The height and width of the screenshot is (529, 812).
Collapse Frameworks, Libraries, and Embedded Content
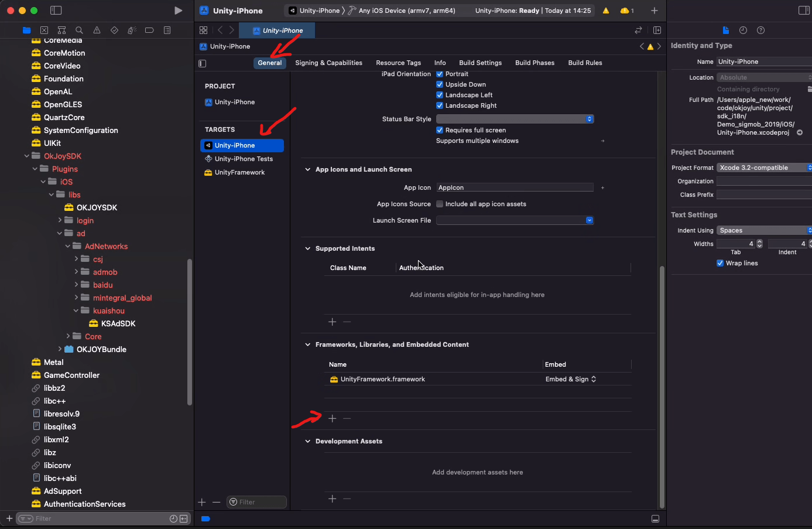click(307, 344)
